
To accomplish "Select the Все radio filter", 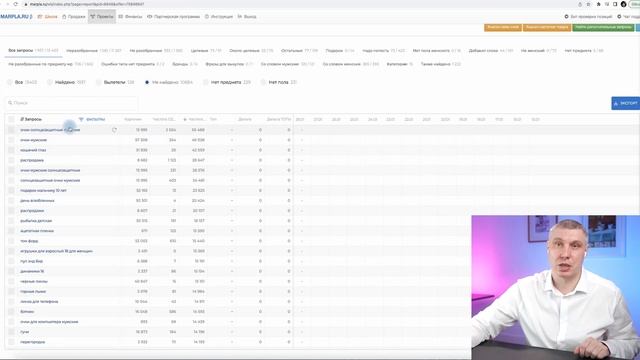I will 9,82.
